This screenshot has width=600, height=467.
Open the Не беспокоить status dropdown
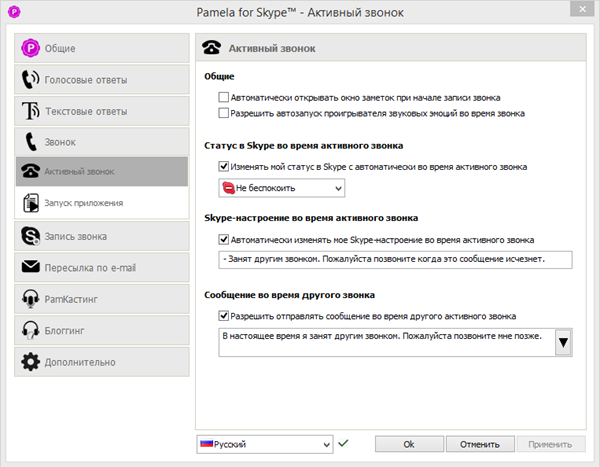pyautogui.click(x=281, y=188)
